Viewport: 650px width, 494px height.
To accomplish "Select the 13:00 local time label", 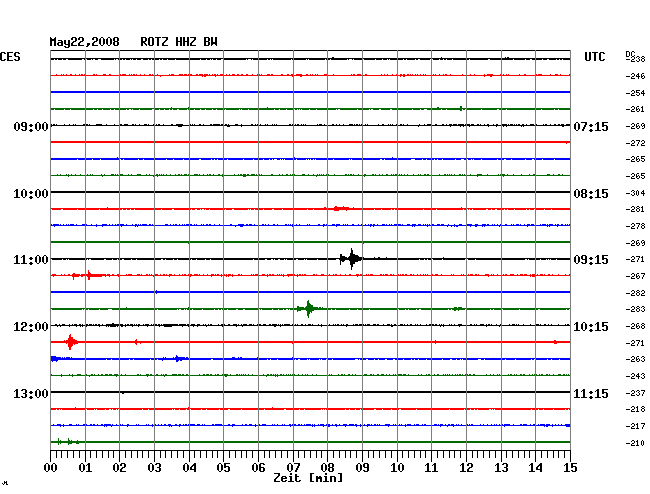I will point(31,393).
